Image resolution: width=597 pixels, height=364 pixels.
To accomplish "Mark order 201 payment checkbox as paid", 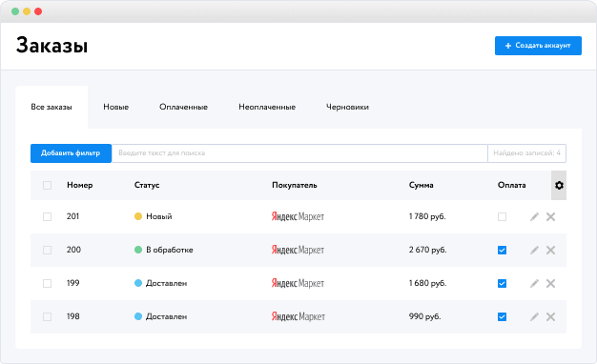I will 503,217.
